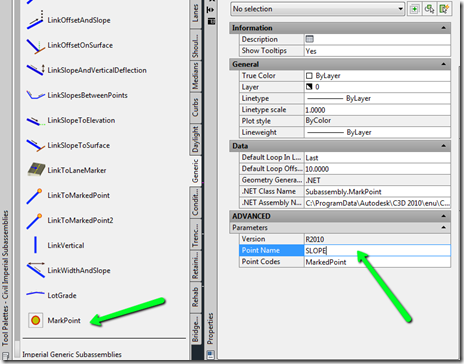The image size is (464, 364).
Task: Click the Version R2010 value
Action: pos(377,239)
